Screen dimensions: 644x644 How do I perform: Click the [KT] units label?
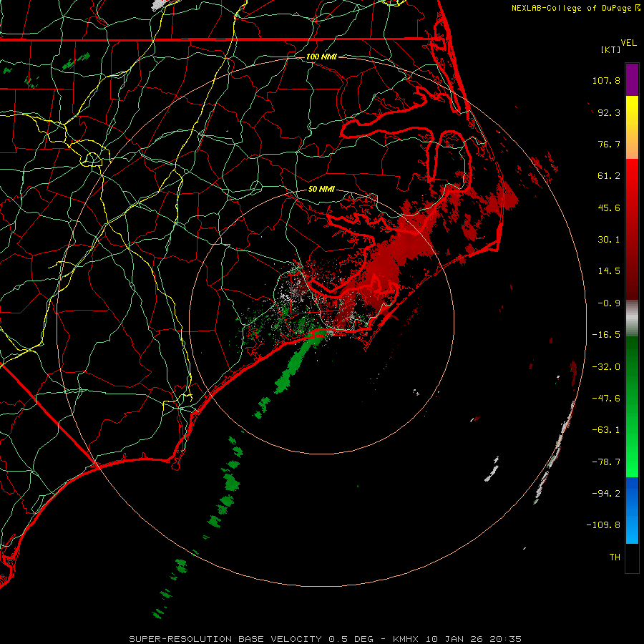point(611,49)
